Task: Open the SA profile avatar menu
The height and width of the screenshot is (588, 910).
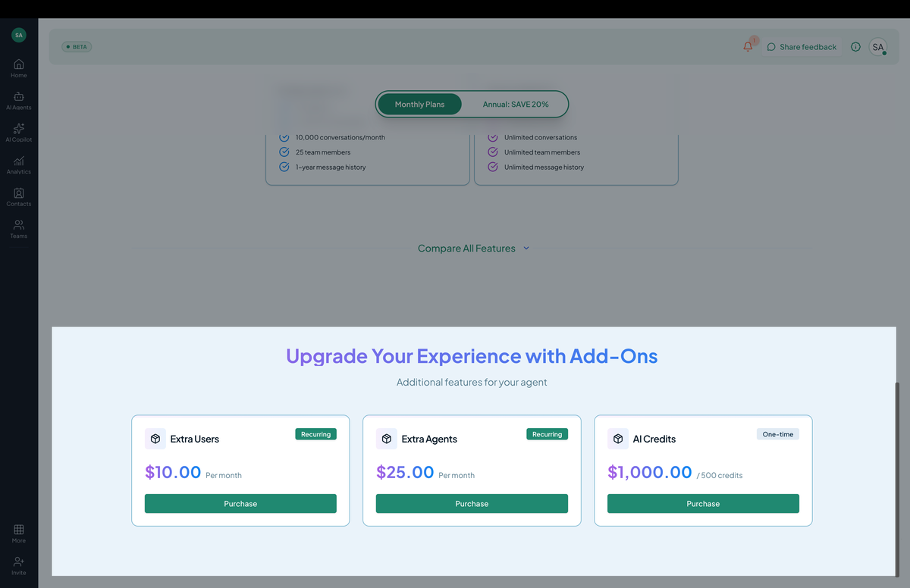Action: (x=878, y=47)
